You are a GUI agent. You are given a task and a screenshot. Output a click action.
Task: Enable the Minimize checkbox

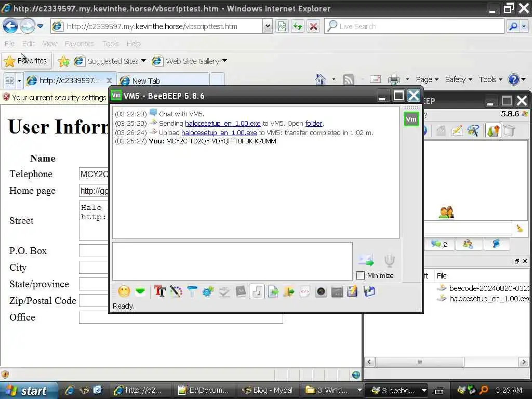tap(361, 275)
